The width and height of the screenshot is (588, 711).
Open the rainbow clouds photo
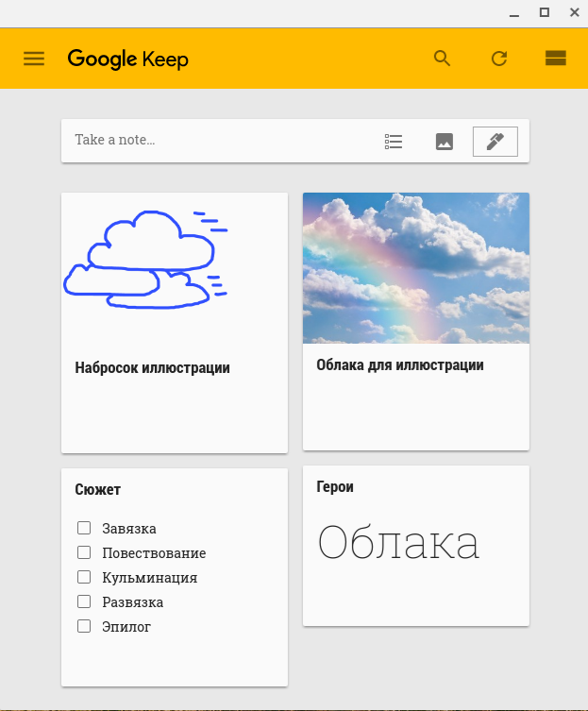tap(415, 268)
